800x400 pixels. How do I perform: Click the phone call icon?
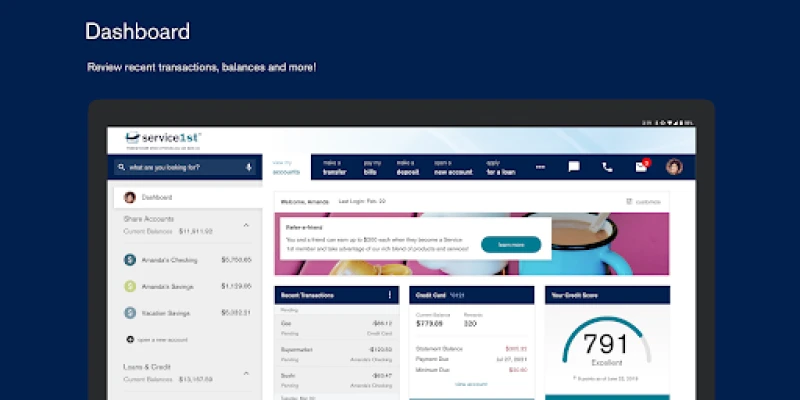pyautogui.click(x=607, y=167)
